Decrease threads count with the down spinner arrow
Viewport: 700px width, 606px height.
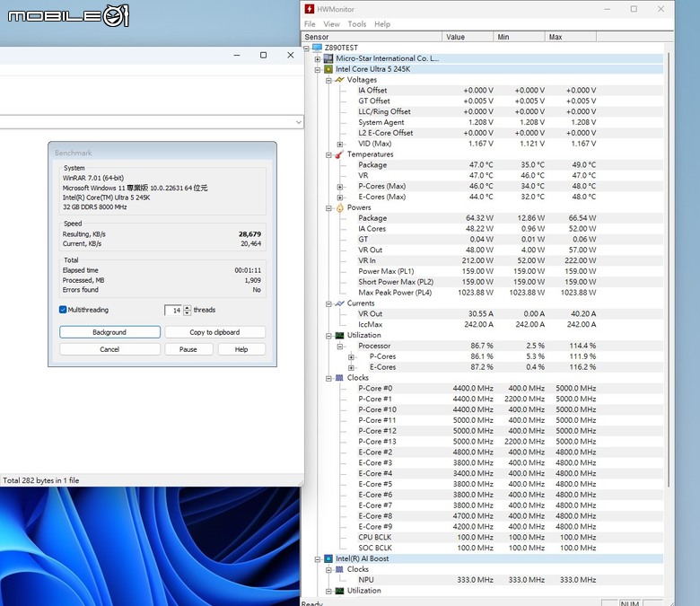(188, 312)
